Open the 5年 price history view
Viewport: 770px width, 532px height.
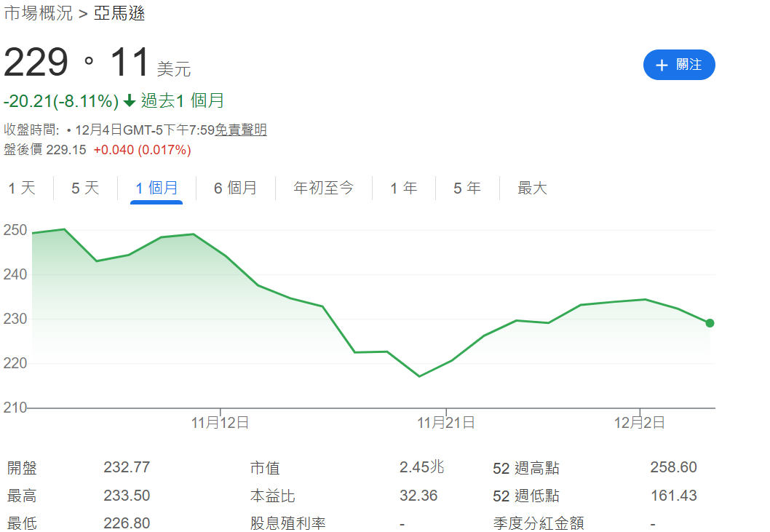pyautogui.click(x=467, y=188)
